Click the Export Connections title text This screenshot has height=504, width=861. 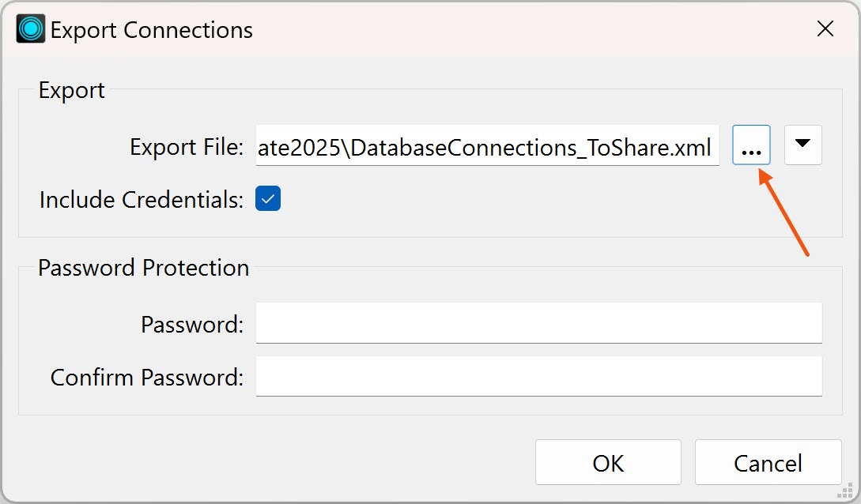(x=152, y=30)
